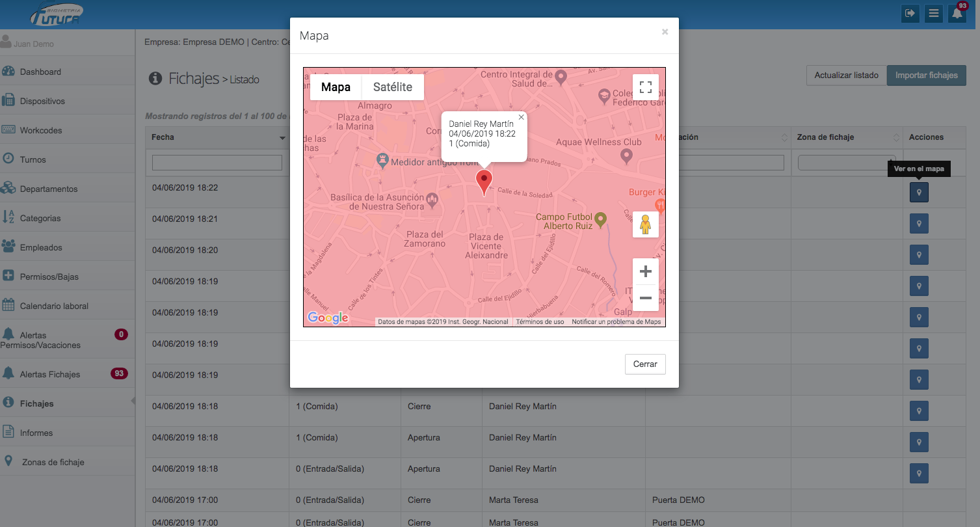
Task: Collapse the sidebar with the arrow handle
Action: click(x=133, y=401)
